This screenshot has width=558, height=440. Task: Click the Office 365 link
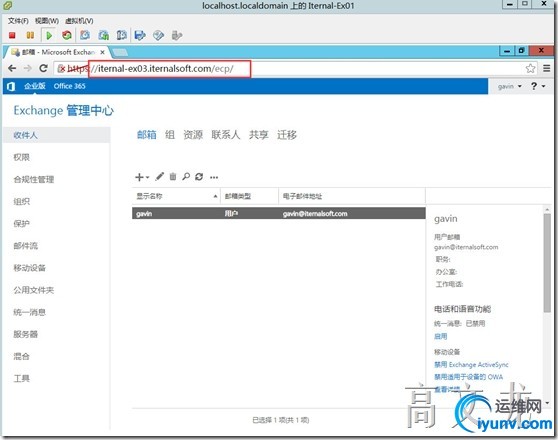click(69, 86)
